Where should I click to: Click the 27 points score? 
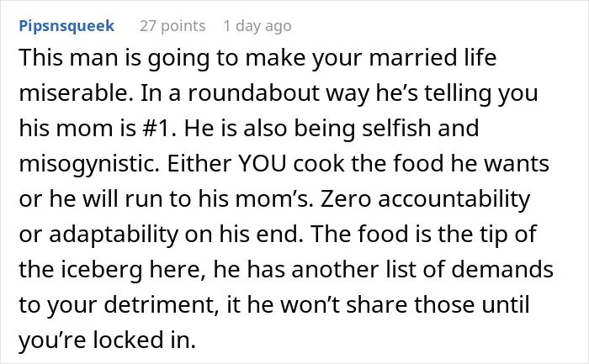(x=172, y=26)
